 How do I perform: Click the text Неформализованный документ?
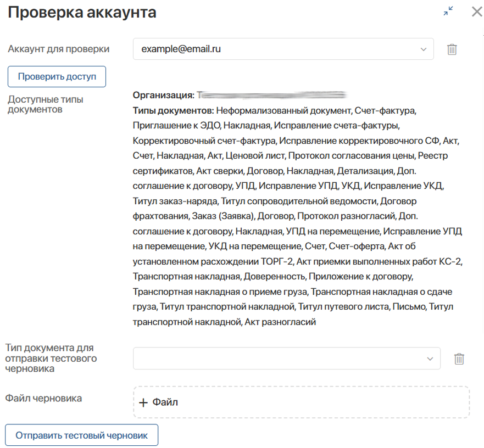283,110
